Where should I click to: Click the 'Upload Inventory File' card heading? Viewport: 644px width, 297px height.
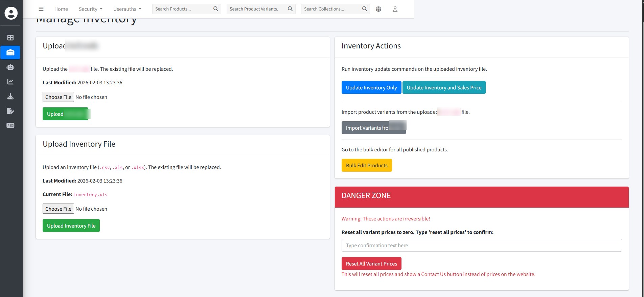(x=79, y=144)
